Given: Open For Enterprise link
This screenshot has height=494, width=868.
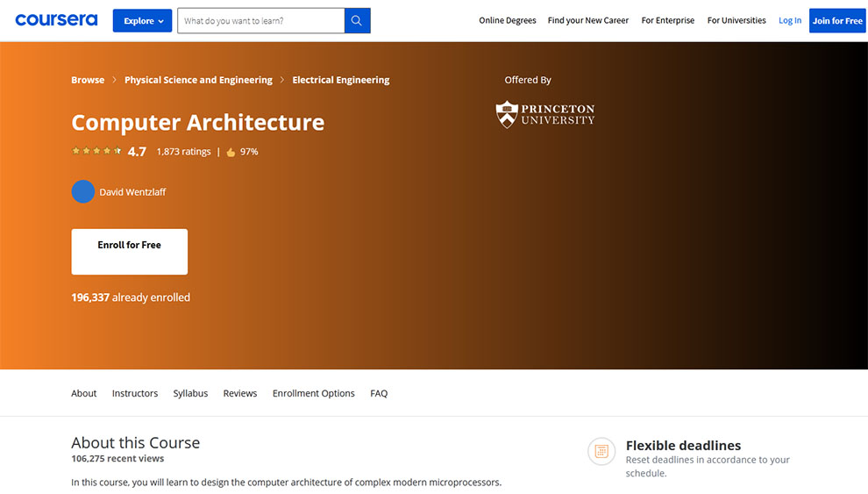Looking at the screenshot, I should [x=667, y=20].
